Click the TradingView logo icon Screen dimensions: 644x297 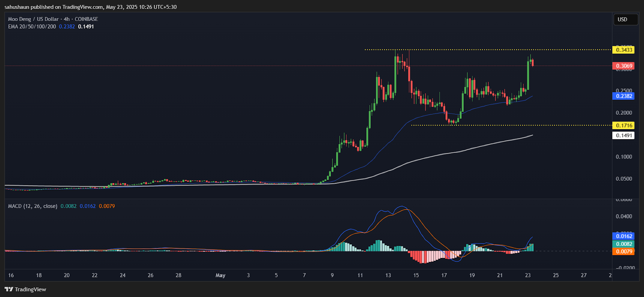point(9,289)
